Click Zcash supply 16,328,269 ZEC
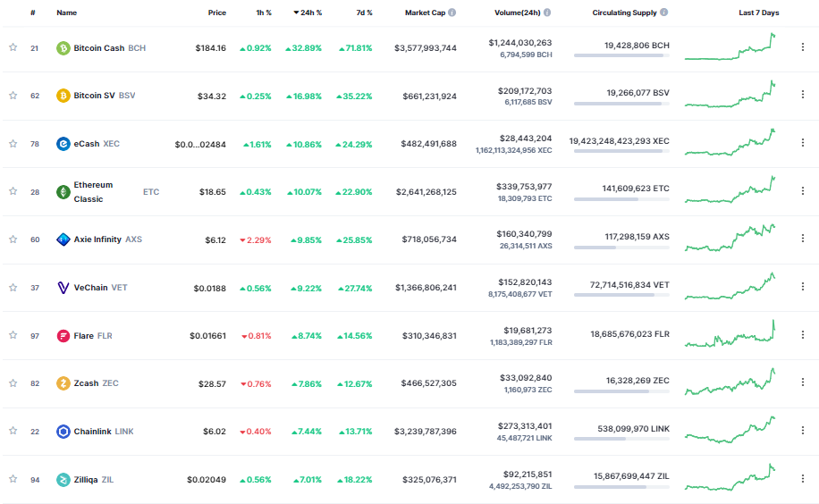 pyautogui.click(x=637, y=381)
